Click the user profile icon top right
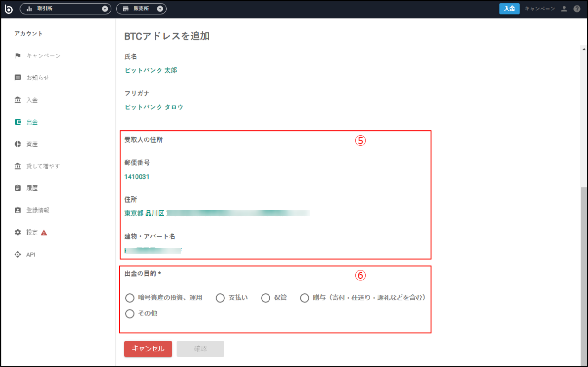The height and width of the screenshot is (367, 588). pos(564,9)
